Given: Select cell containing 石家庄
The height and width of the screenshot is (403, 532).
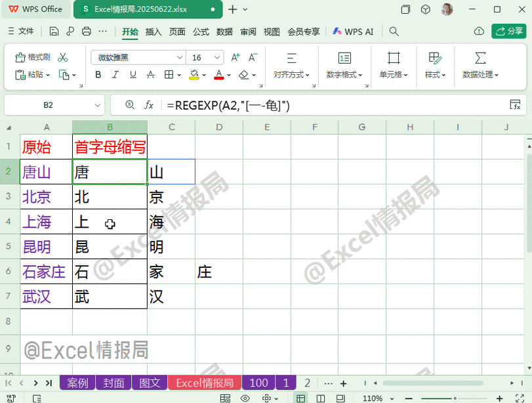Looking at the screenshot, I should (x=46, y=272).
